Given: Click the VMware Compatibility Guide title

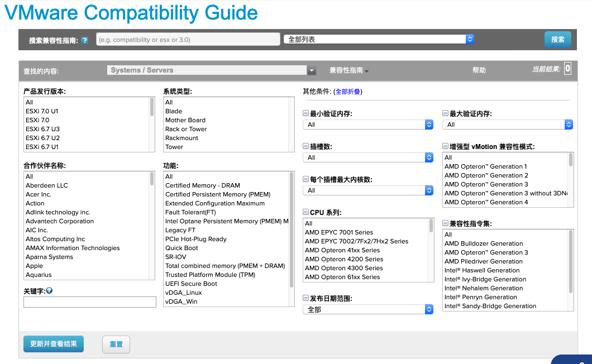Looking at the screenshot, I should (131, 12).
